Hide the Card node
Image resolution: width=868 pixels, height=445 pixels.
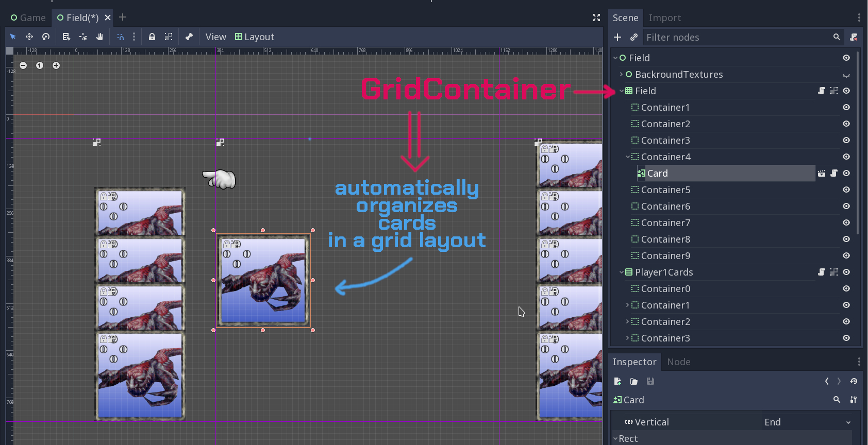[x=846, y=174]
